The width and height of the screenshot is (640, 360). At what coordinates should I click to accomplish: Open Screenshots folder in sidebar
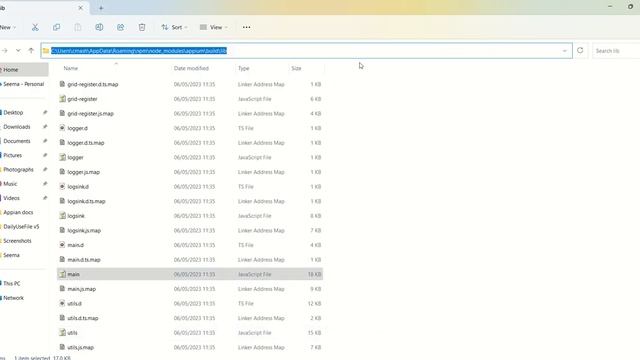click(x=17, y=241)
